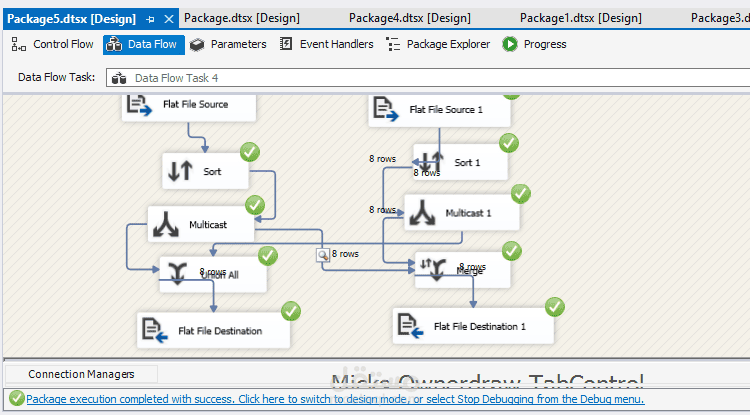
Task: Click the Multicast 1 label text
Action: pos(468,213)
